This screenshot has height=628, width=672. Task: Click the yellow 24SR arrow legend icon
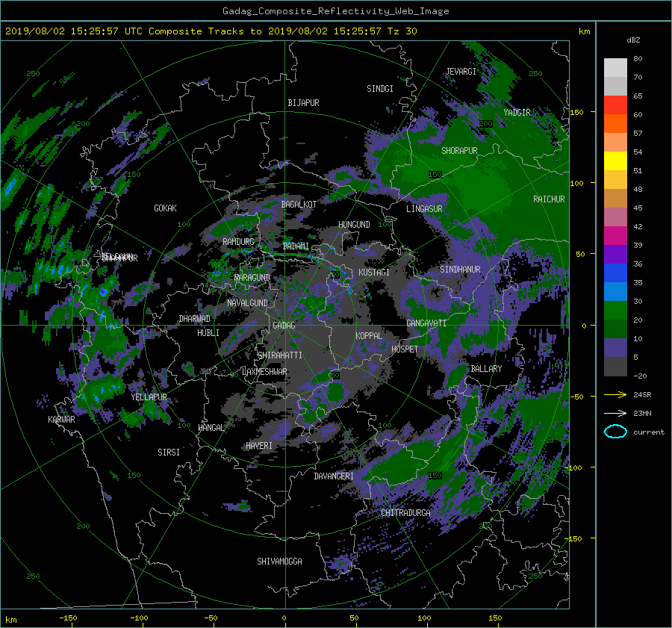(615, 395)
